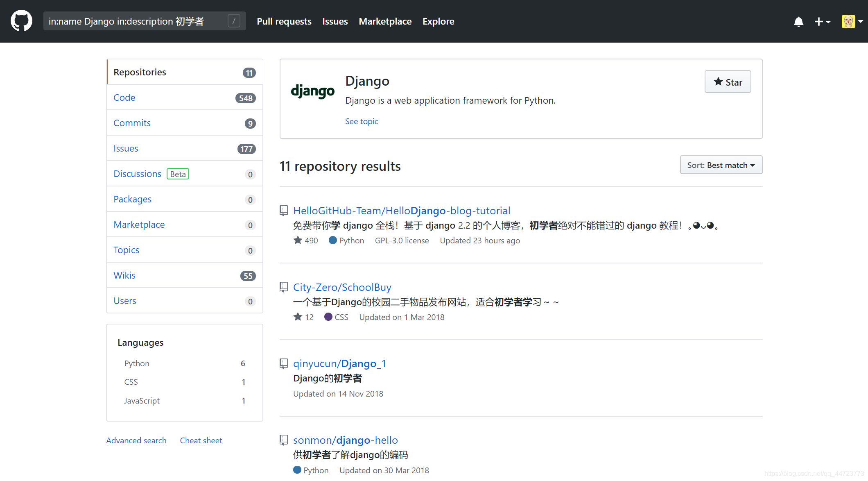Select Repositories results filter
This screenshot has height=481, width=868.
point(185,72)
